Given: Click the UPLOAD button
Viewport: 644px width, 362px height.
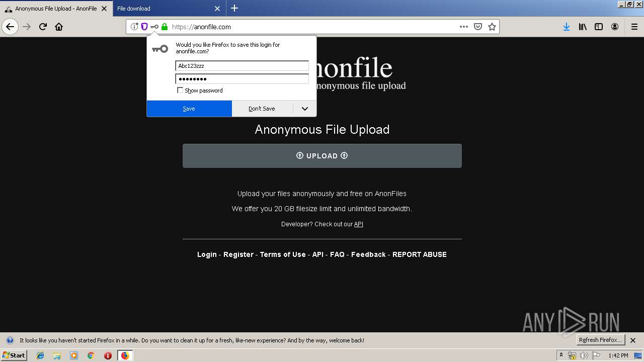Looking at the screenshot, I should 322,156.
